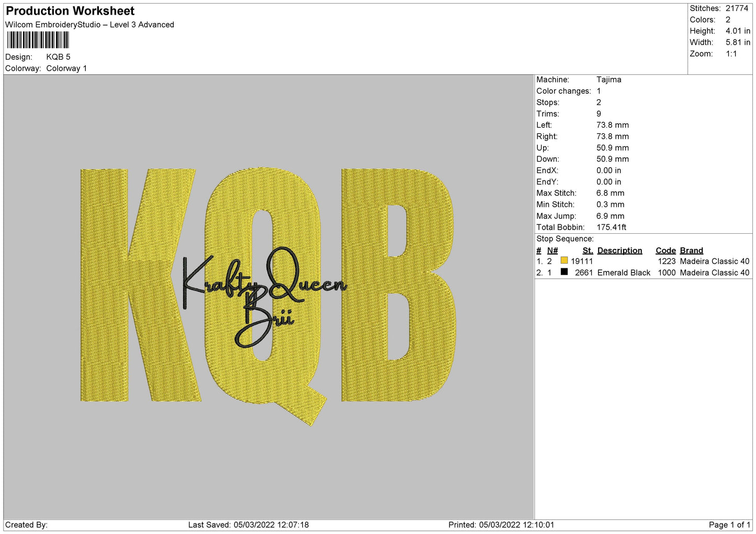Click the thread code 1223

pos(667,262)
